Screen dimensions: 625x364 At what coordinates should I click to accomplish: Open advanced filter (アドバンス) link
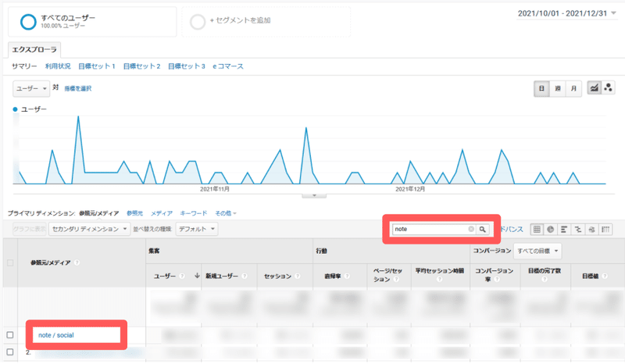[x=511, y=229]
